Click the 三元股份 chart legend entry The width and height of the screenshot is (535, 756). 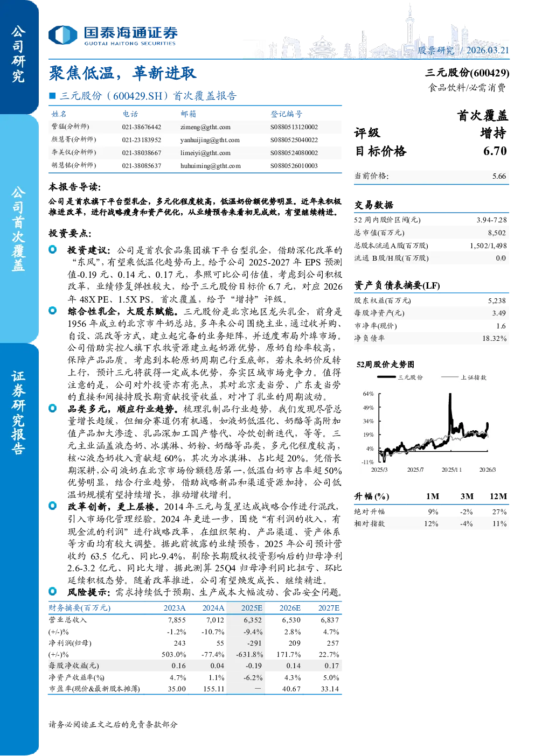400,377
